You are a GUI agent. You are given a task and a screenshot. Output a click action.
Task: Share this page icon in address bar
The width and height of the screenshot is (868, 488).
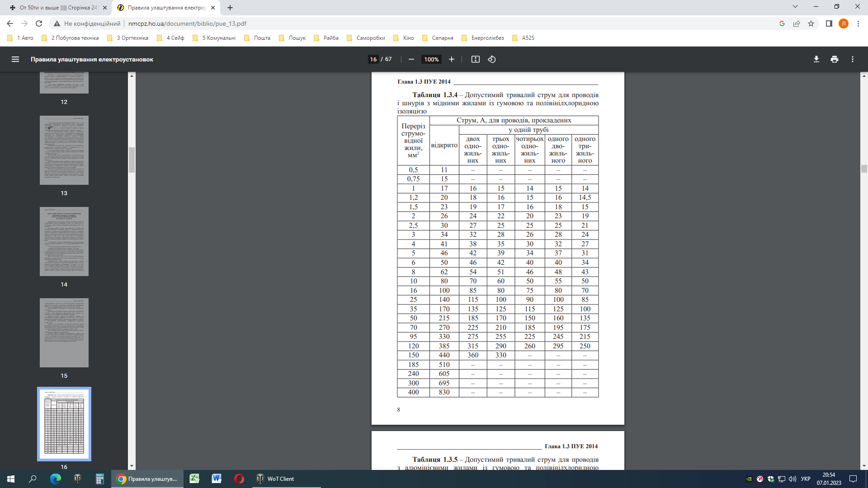click(797, 23)
